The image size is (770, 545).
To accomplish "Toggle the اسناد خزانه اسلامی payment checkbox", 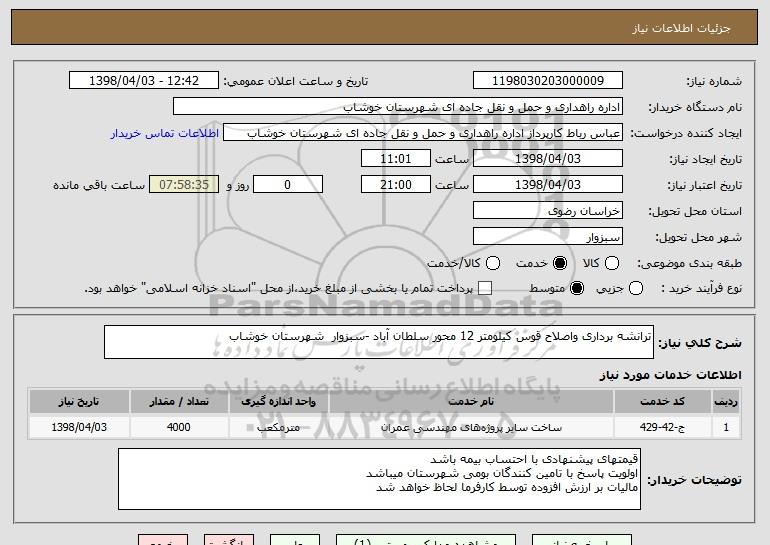I will tap(485, 288).
